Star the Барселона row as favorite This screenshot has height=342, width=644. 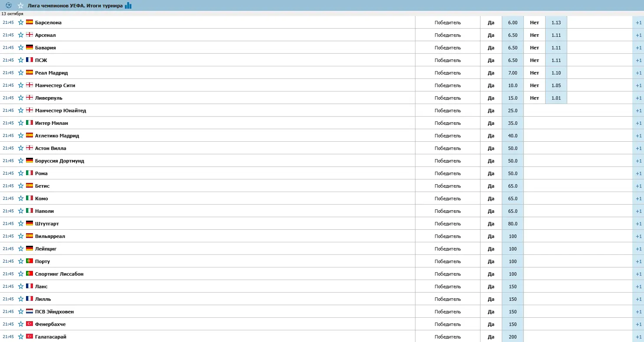click(20, 22)
